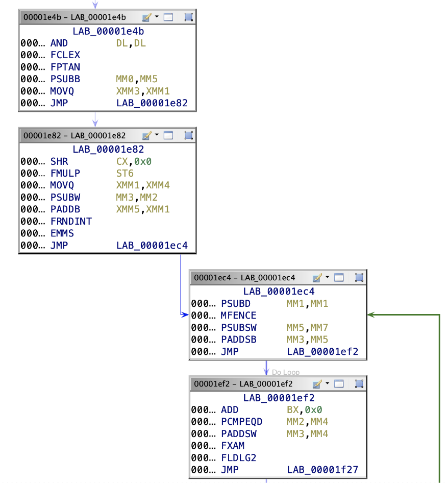The width and height of the screenshot is (448, 483).
Task: Open the color dropdown arrow on block 00001ec4
Action: [x=327, y=278]
